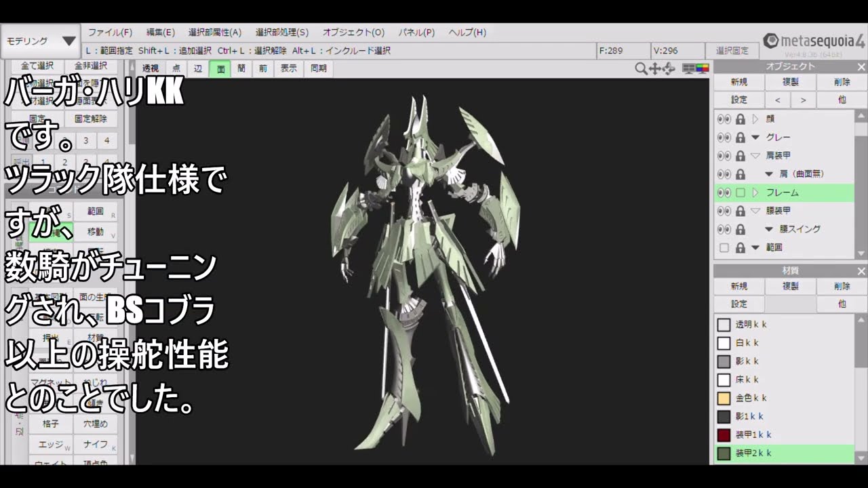Click the magnifier zoom icon in viewport toolbar

point(640,68)
